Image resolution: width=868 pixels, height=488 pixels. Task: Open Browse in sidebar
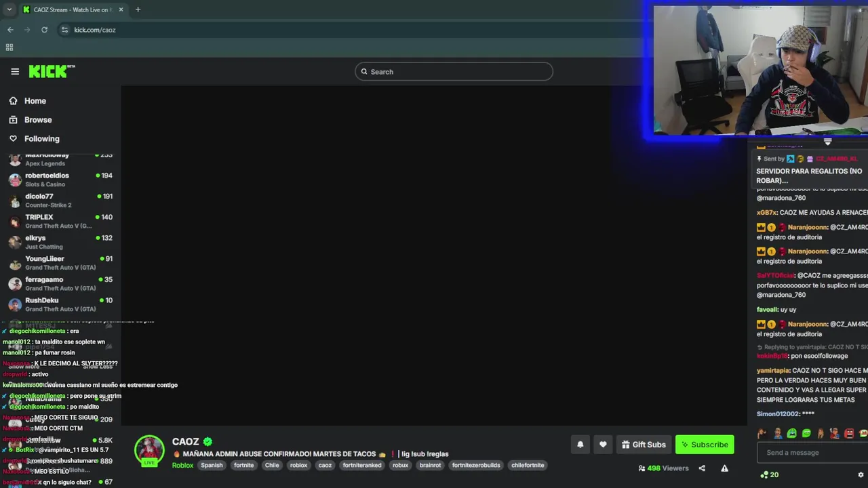[38, 120]
